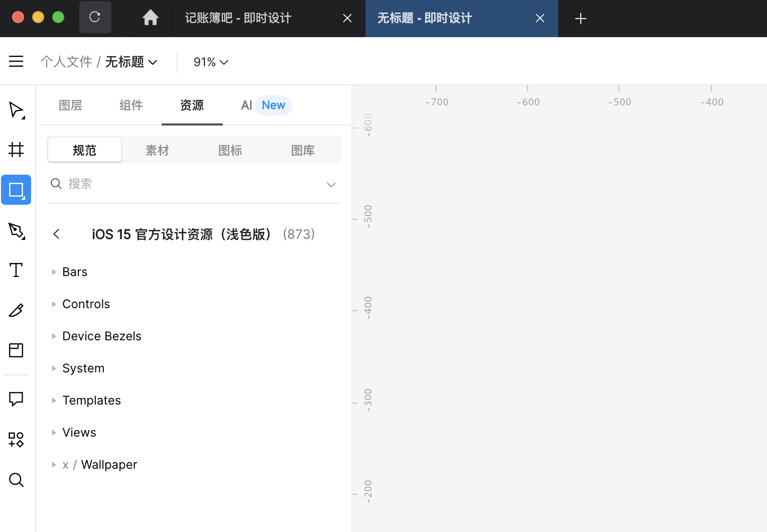Screen dimensions: 767x532
Task: Click the -700 ruler mark on top ruler
Action: tap(437, 102)
